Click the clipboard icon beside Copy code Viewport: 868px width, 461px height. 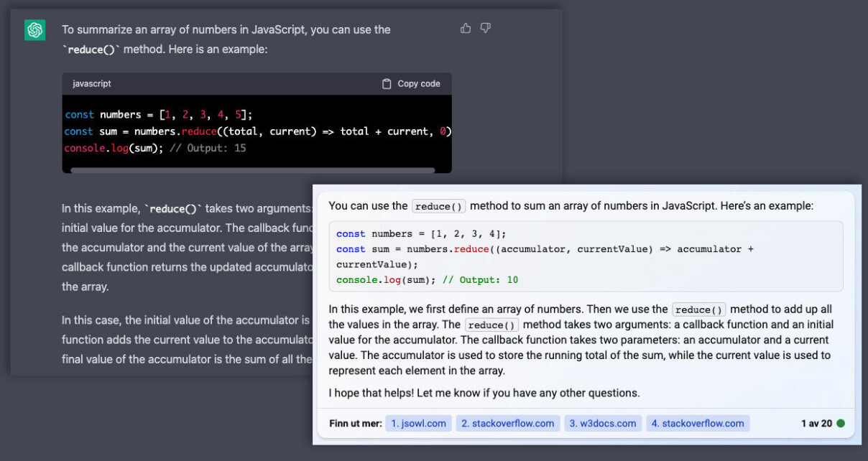pyautogui.click(x=387, y=83)
